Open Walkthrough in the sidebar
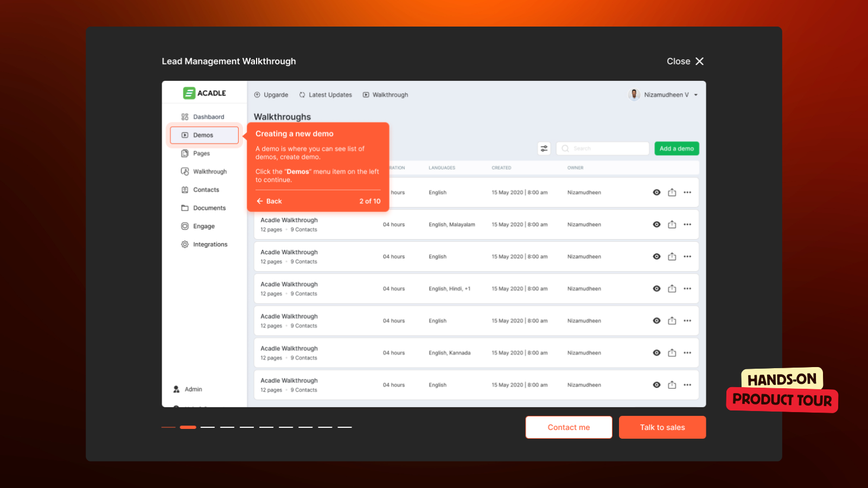Screen dimensions: 868x488 tap(204, 171)
